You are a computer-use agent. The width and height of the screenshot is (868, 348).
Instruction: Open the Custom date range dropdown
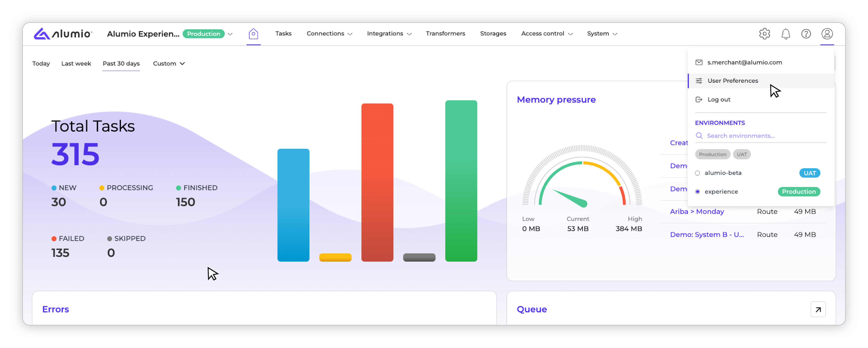[x=169, y=63]
